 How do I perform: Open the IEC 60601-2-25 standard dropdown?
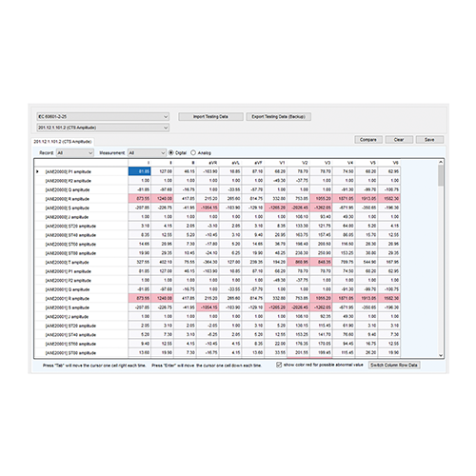click(x=103, y=117)
